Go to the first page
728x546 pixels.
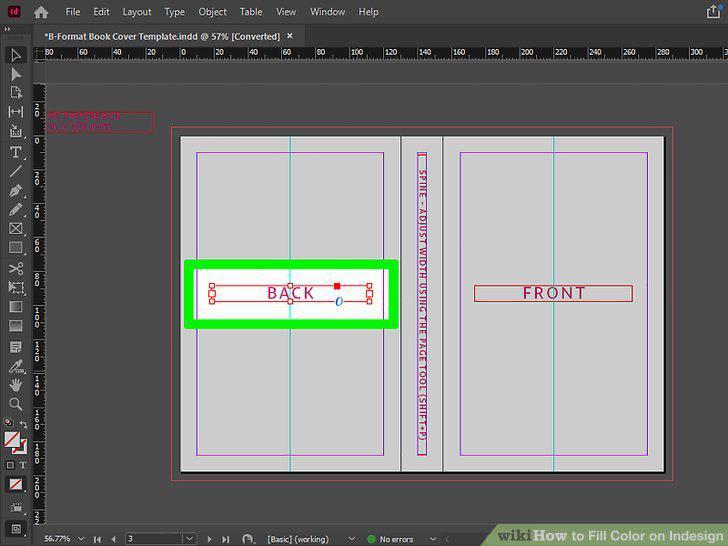[97, 539]
